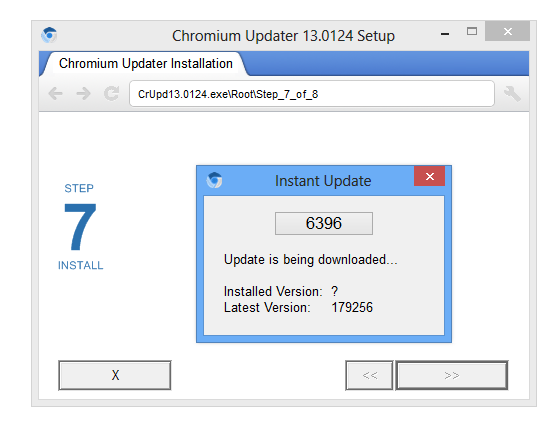Click the Latest Version value 179256
Viewport: 553px width, 426px height.
pyautogui.click(x=352, y=307)
